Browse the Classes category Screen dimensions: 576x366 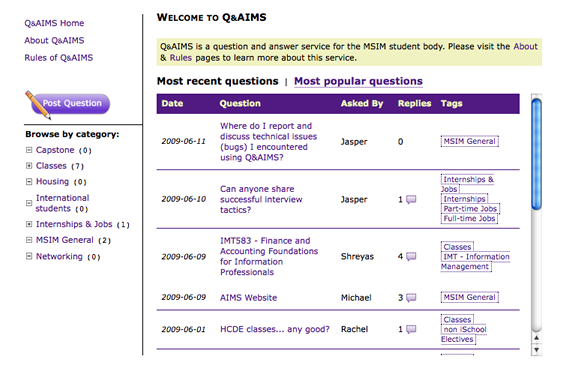coord(51,166)
